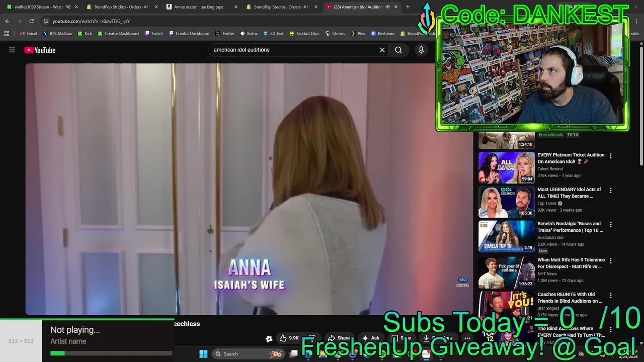Mute the American Idol tab audio icon
This screenshot has width=644, height=362.
[387, 7]
